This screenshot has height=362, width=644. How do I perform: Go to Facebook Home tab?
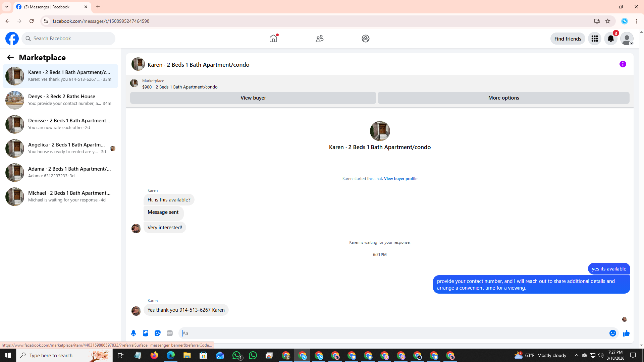coord(273,39)
